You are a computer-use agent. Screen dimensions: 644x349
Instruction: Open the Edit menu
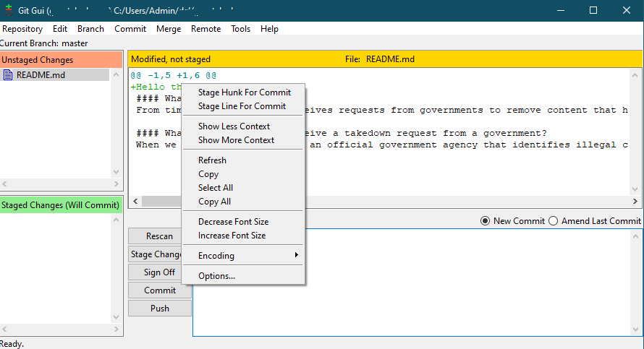[59, 29]
